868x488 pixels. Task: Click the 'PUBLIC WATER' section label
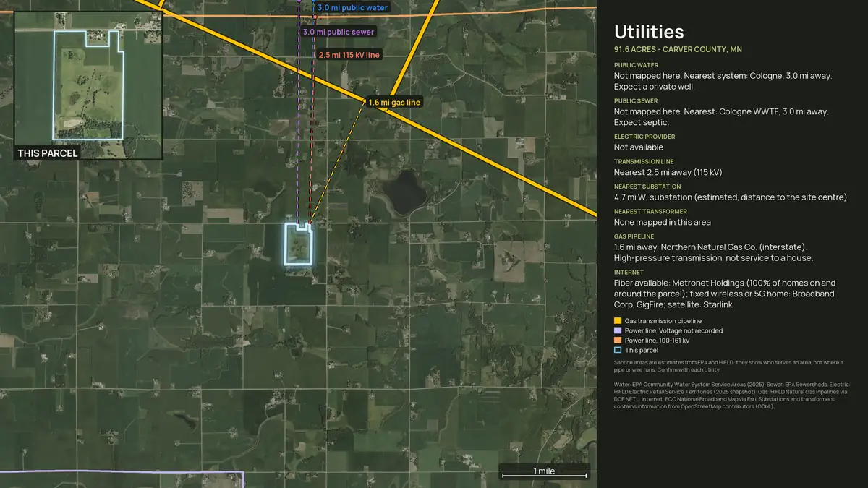click(636, 65)
